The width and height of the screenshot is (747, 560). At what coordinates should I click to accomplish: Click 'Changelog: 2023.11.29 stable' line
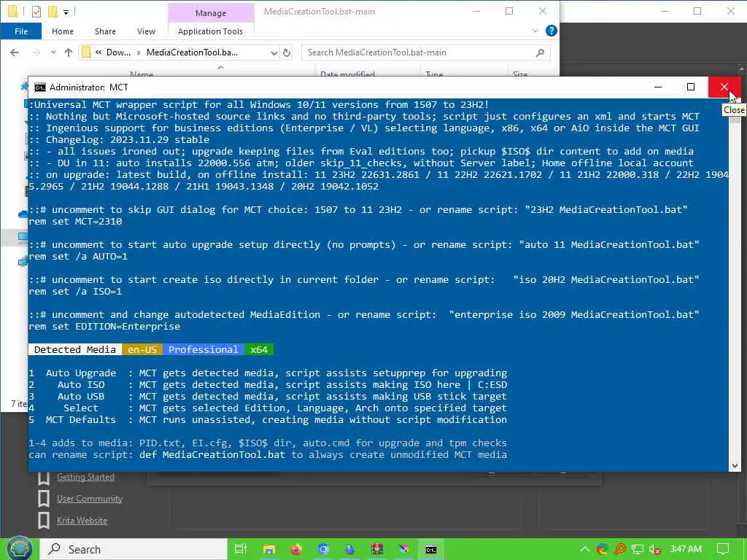pyautogui.click(x=127, y=139)
